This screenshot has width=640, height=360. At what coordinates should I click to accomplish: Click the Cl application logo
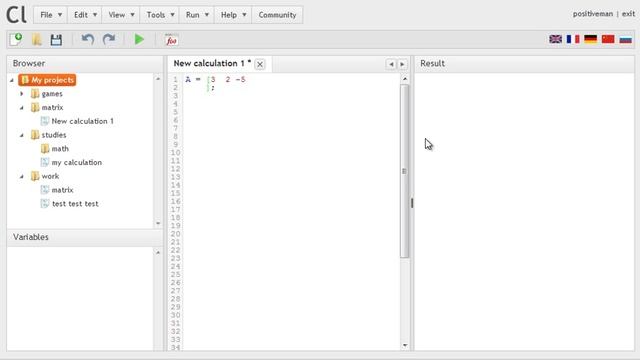point(16,15)
